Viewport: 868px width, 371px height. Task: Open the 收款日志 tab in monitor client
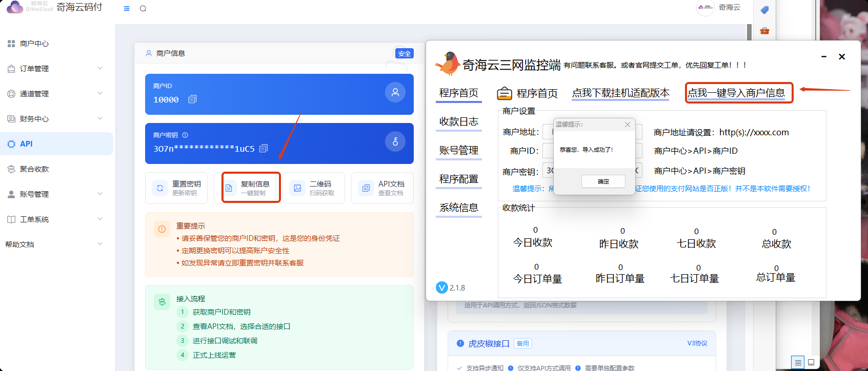[458, 122]
